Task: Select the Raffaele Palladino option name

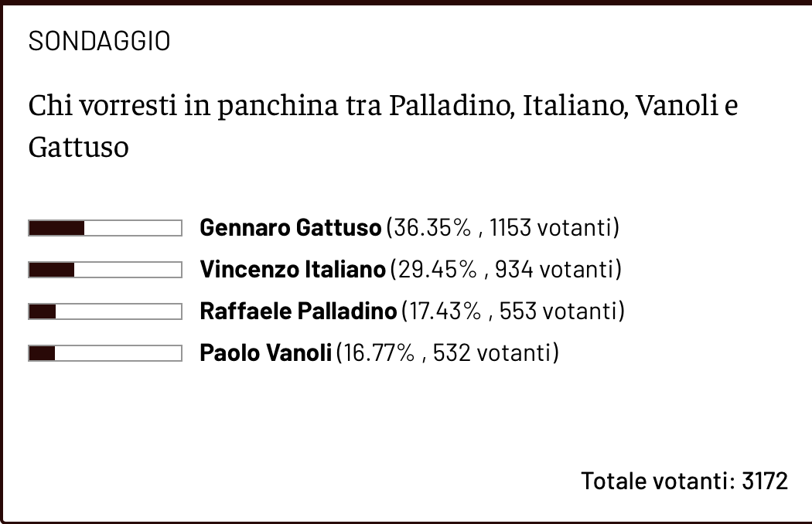Action: (x=298, y=311)
